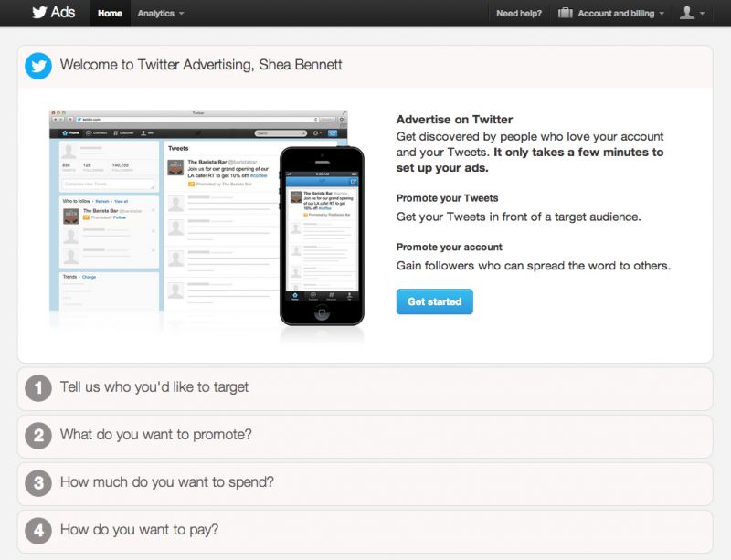Click 'Get your Tweets in front' text
731x560 pixels.
[x=518, y=217]
